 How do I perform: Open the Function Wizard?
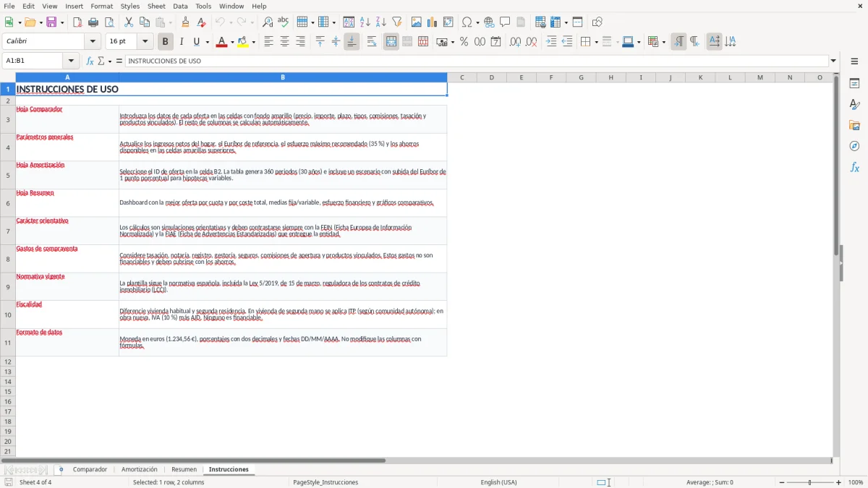[x=90, y=61]
